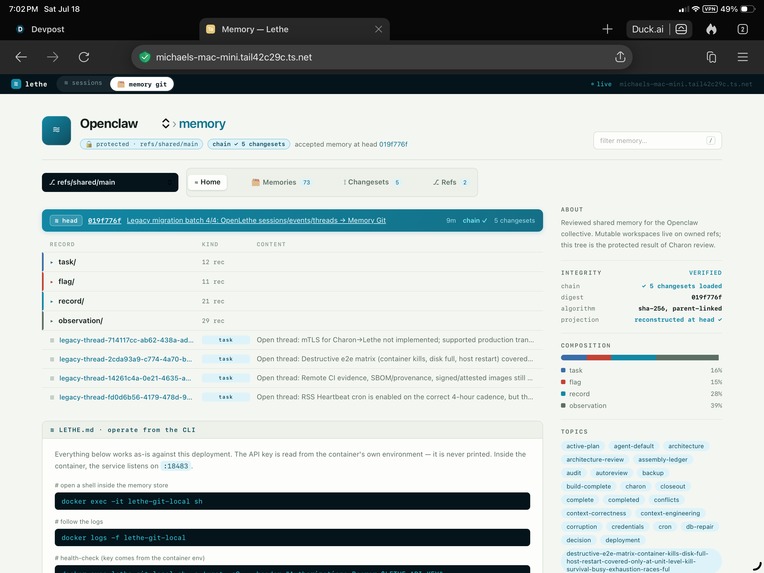This screenshot has height=573, width=764.
Task: Close the Memory — Lethe tab
Action: (x=378, y=29)
